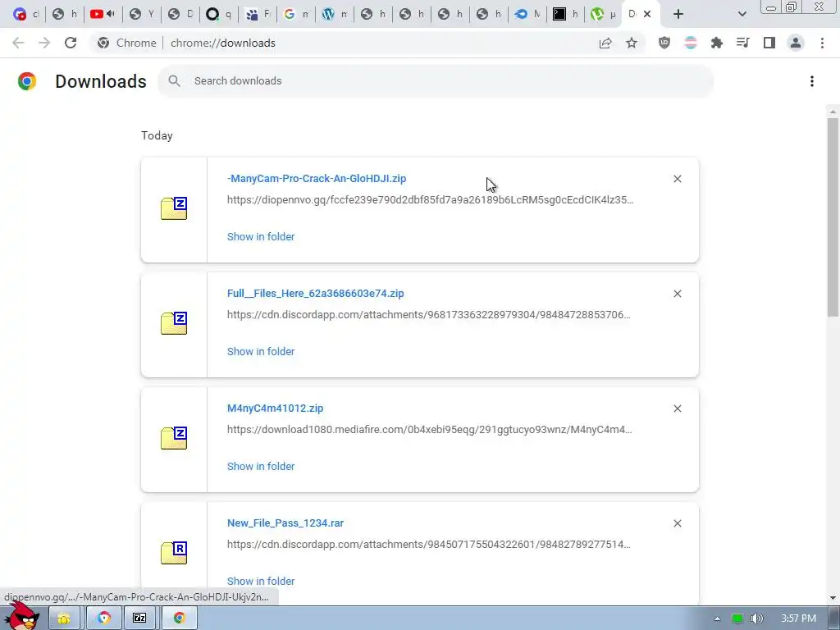Switch to the uTorrent tab
The height and width of the screenshot is (630, 840).
pos(603,14)
